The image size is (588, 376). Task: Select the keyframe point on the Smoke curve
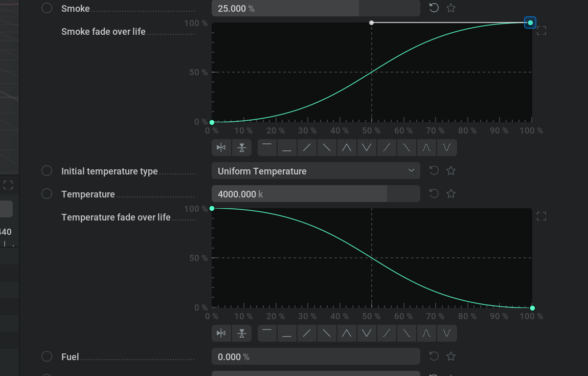(x=530, y=23)
